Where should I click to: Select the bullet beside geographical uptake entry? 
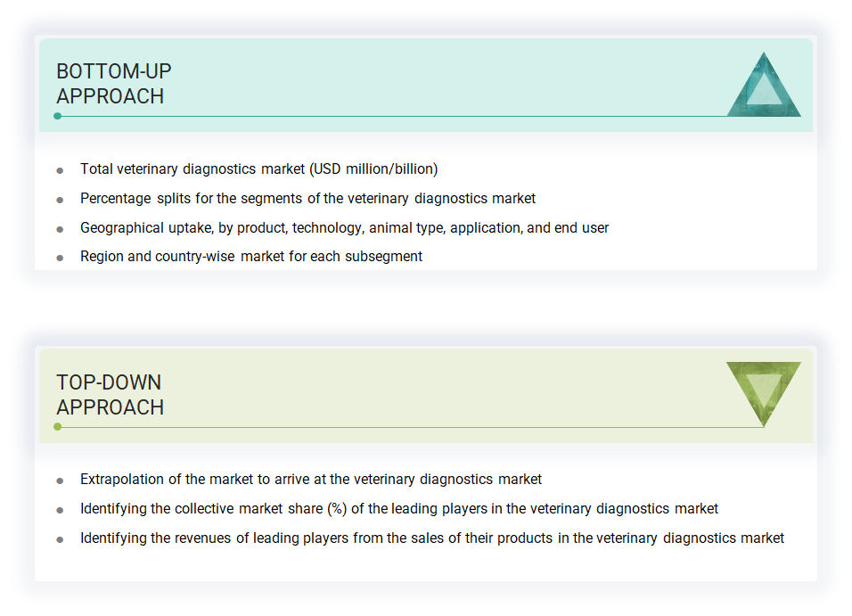point(61,227)
